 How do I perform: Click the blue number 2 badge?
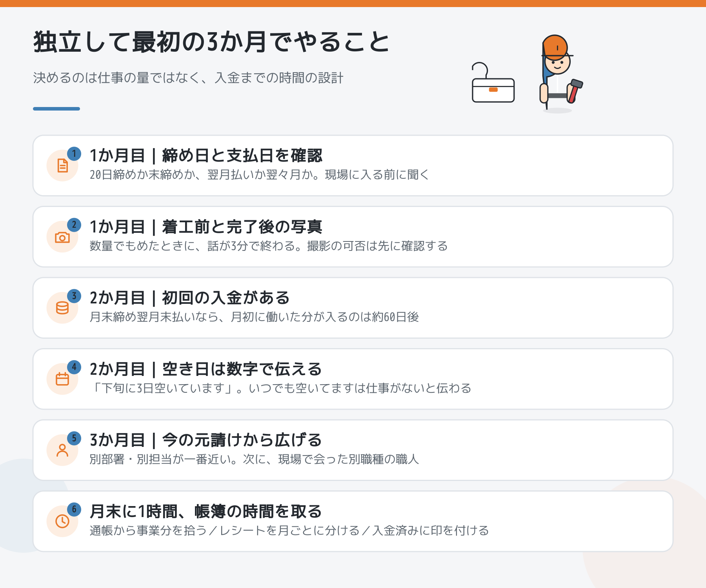tap(74, 225)
